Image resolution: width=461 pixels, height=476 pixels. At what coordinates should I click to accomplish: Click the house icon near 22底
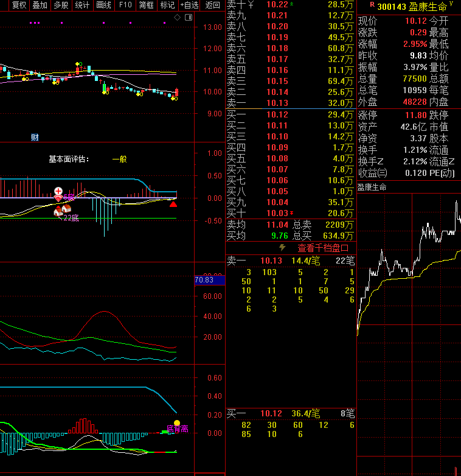59,211
